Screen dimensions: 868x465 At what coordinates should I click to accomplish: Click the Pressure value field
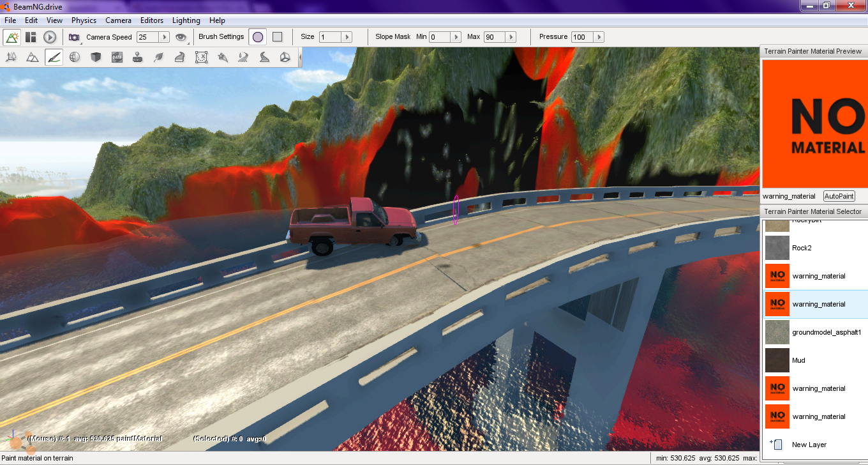pos(582,37)
